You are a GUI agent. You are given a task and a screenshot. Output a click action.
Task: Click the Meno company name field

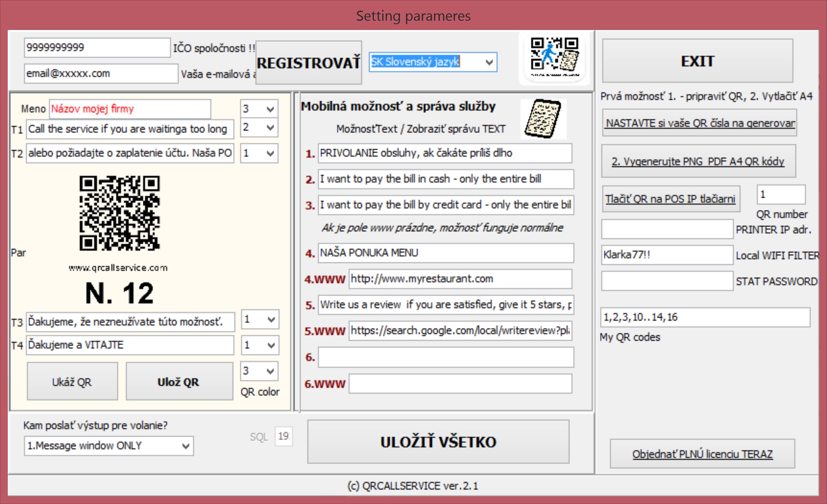tap(130, 109)
